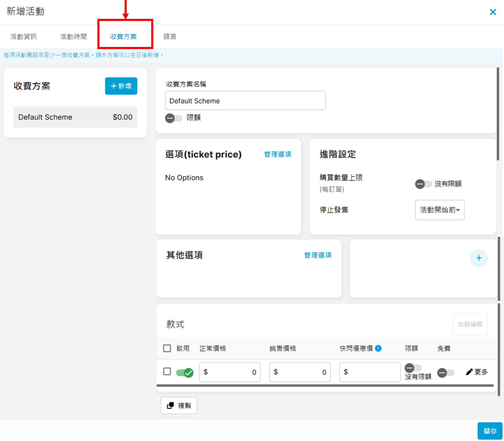Toggle the 免費 switch in the variant row

(x=446, y=373)
